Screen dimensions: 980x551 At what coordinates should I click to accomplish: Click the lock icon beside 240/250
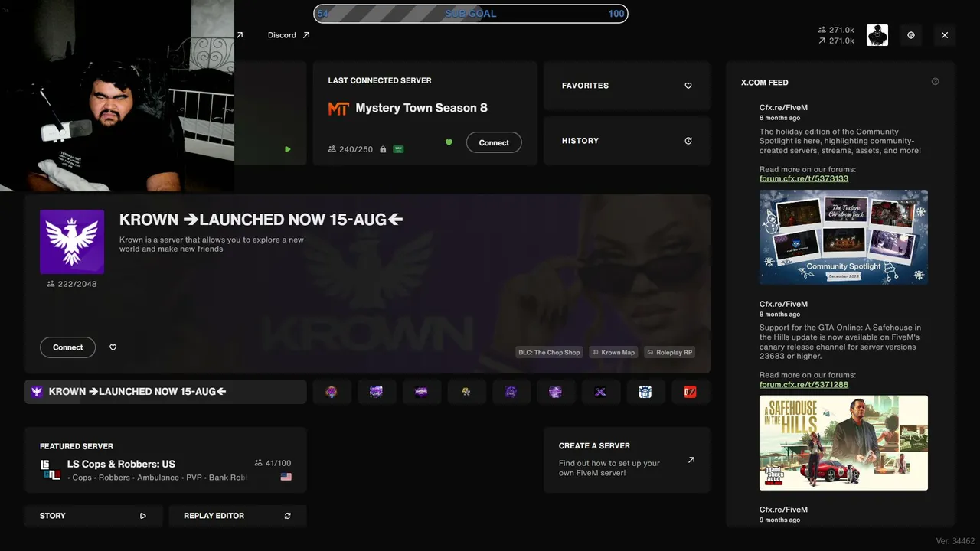(383, 149)
